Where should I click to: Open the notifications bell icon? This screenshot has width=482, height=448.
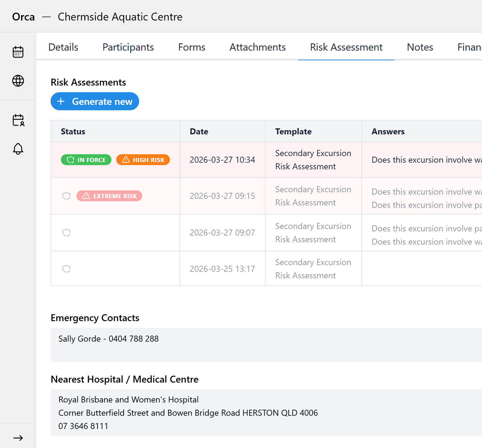[x=18, y=148]
